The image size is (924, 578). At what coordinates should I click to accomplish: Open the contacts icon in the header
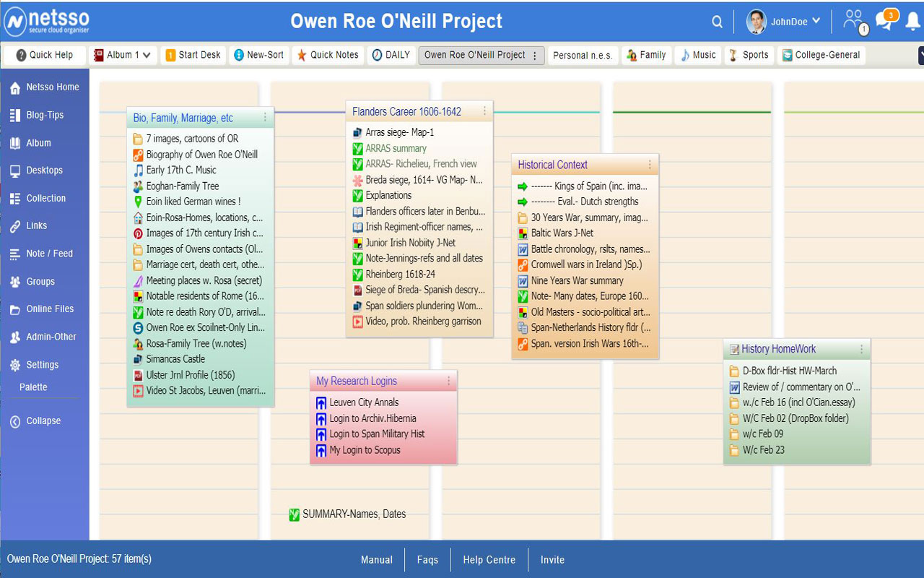855,20
